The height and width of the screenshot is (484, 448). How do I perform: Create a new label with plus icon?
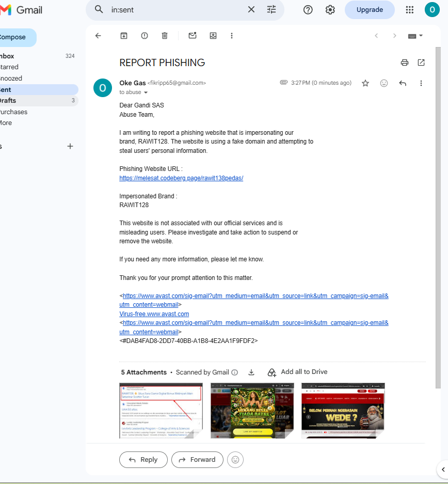(70, 146)
